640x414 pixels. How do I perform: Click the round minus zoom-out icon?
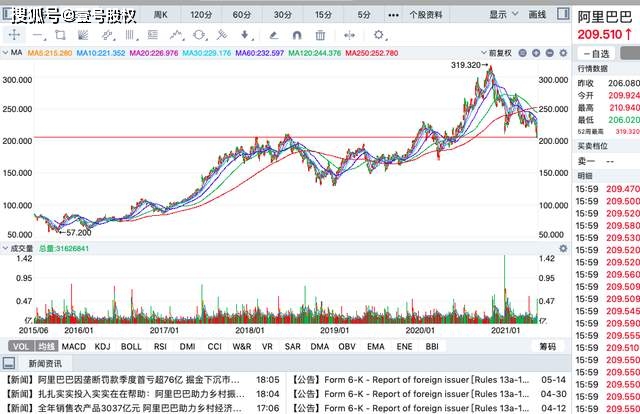tap(550, 53)
